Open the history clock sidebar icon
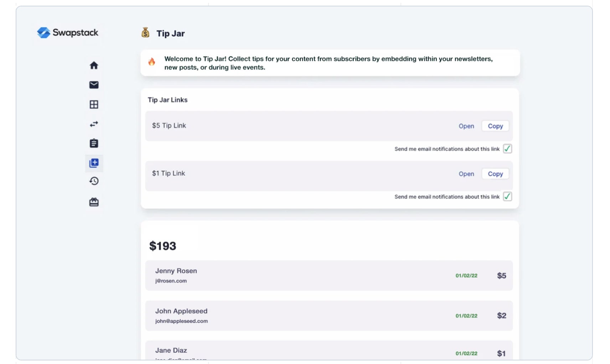The image size is (610, 364). point(94,181)
